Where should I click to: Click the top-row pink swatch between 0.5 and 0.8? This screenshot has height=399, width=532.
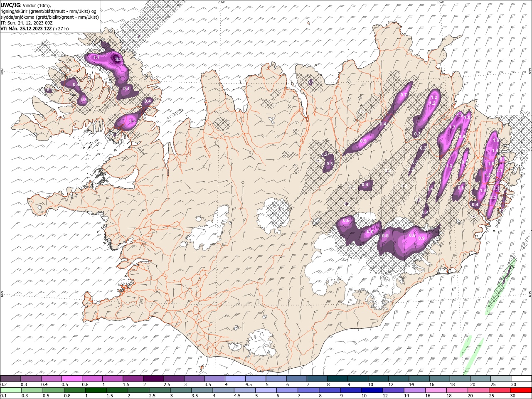point(71,379)
